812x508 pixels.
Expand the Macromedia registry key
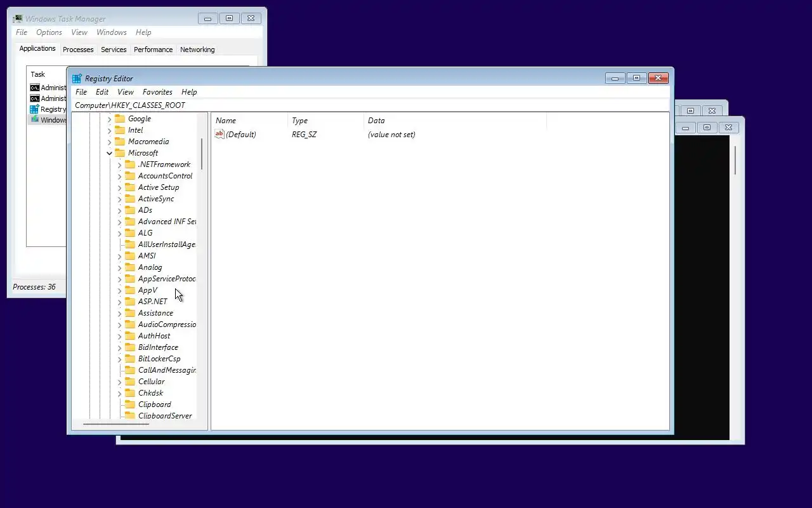point(109,142)
